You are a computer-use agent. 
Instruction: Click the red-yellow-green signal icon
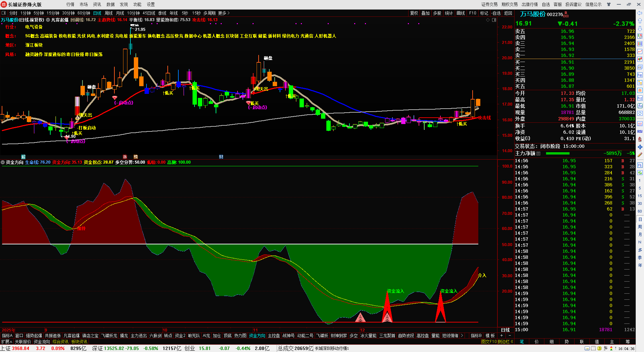tap(611, 349)
